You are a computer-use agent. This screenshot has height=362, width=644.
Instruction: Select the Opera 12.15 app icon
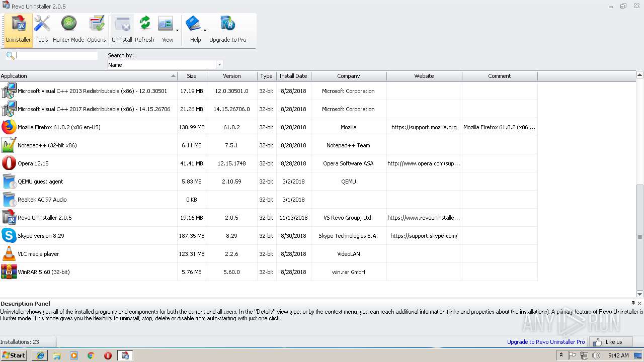click(x=9, y=163)
